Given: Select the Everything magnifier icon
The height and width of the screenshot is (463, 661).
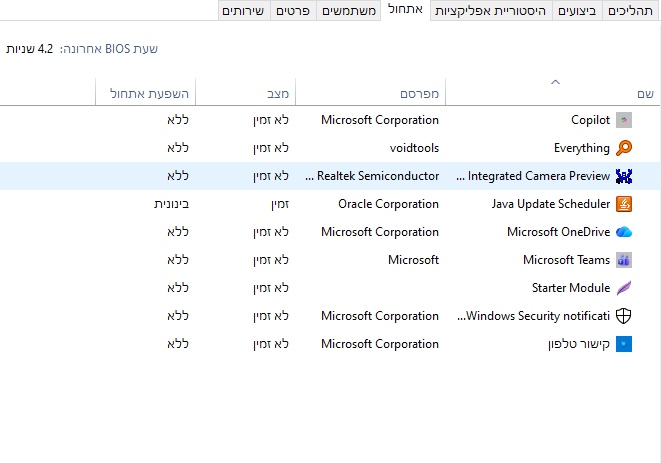Looking at the screenshot, I should [624, 148].
